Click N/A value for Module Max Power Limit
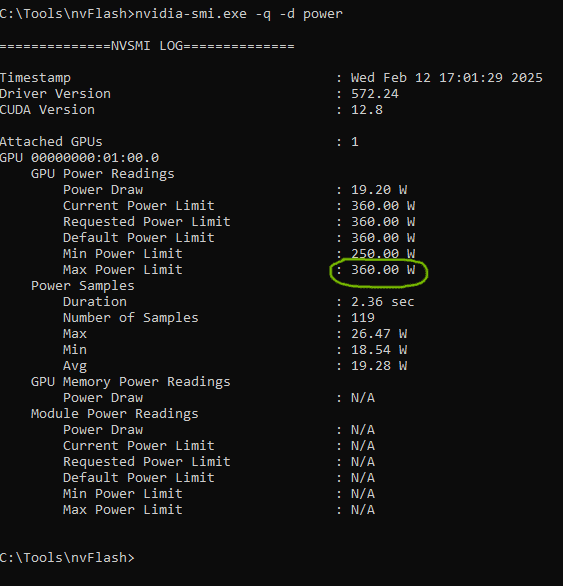 [x=363, y=510]
